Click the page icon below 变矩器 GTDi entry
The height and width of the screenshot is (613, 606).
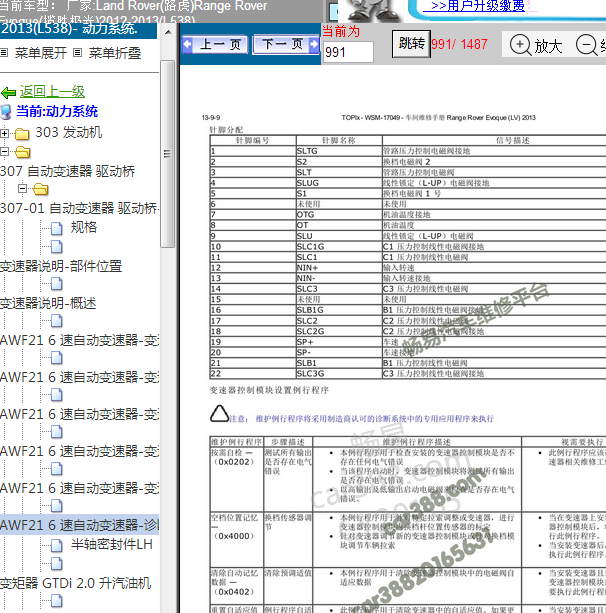pyautogui.click(x=57, y=600)
